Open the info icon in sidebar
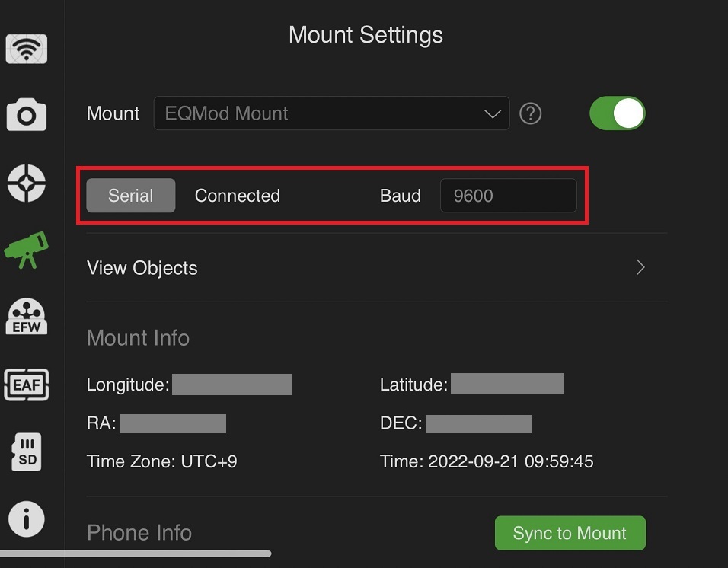Screen dimensions: 728x568 click(27, 519)
